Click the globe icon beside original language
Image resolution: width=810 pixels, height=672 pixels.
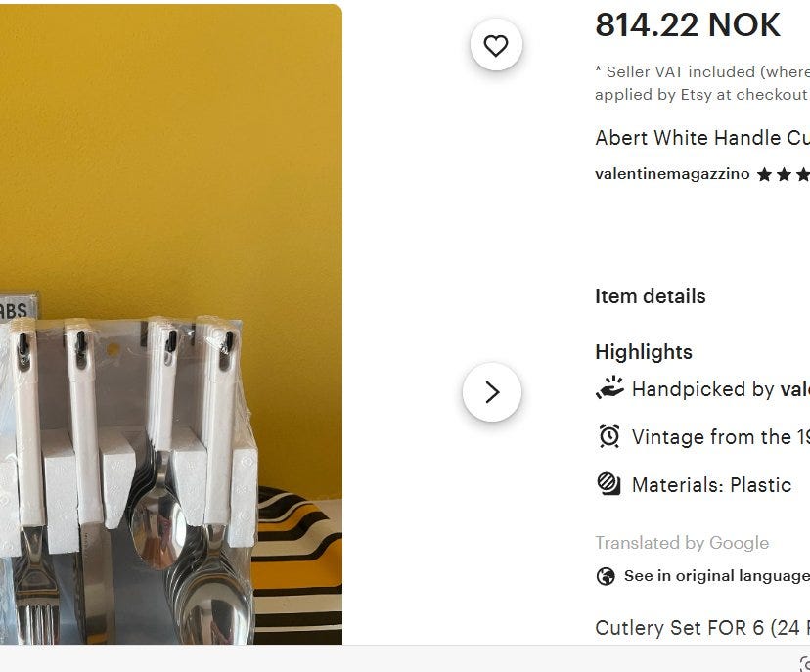(606, 576)
